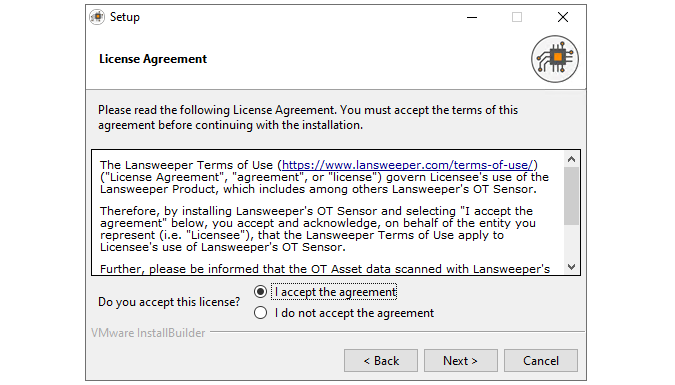Click the Next > button
This screenshot has width=675, height=385.
click(x=461, y=360)
